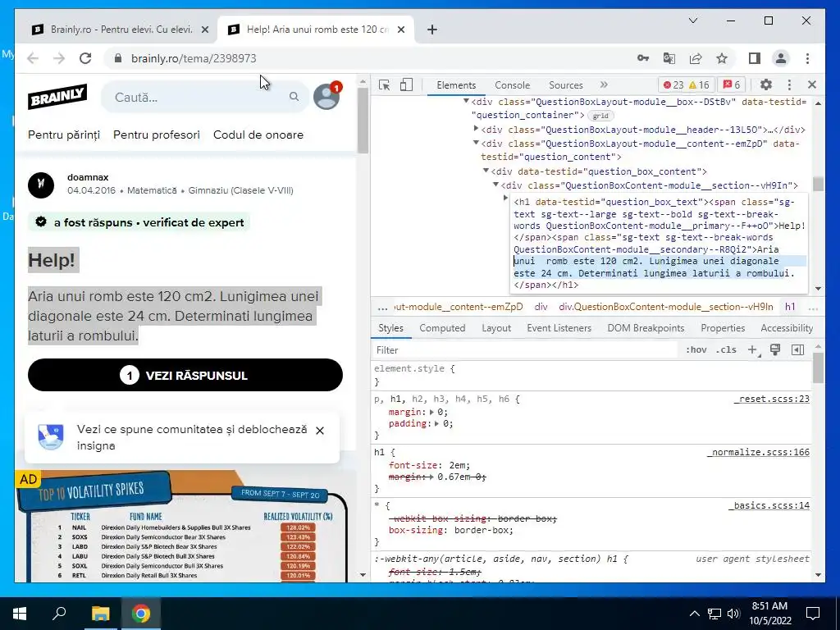Click the grid badge on question_container
Viewport: 840px width, 630px height.
[x=600, y=116]
